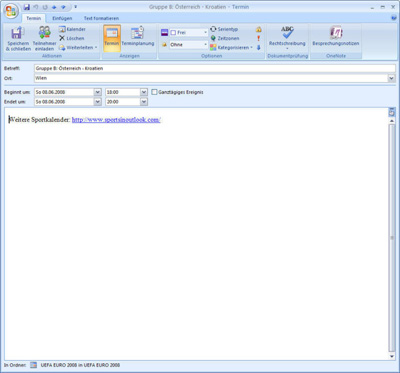Click the Endet um date field
The width and height of the screenshot is (400, 373).
[x=64, y=102]
